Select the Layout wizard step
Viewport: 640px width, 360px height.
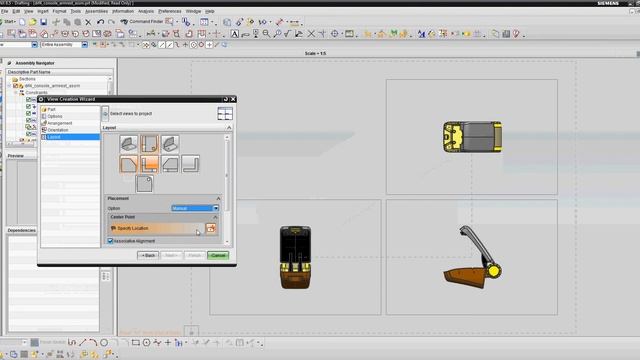click(x=70, y=137)
